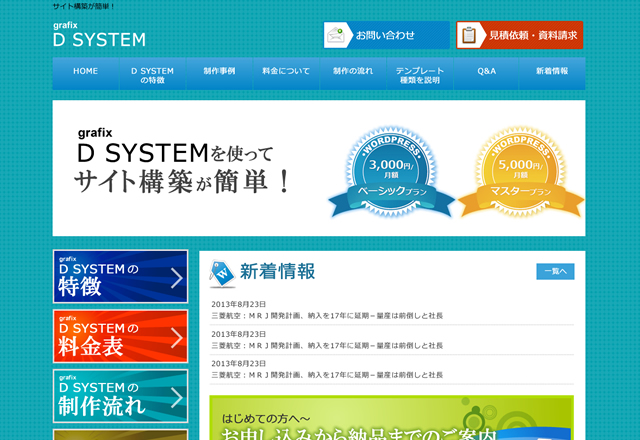Image resolution: width=640 pixels, height=440 pixels.
Task: Click the clipboard icon on the estimate request button
Action: pos(469,35)
